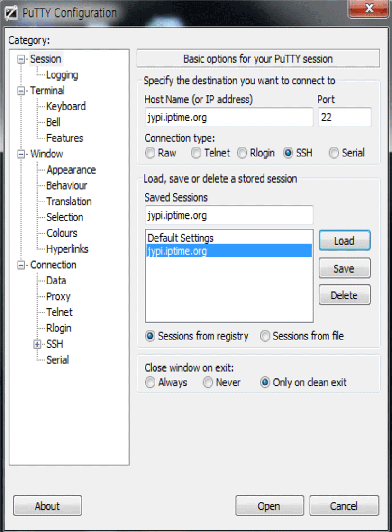
Task: Open Selection settings
Action: pos(65,217)
